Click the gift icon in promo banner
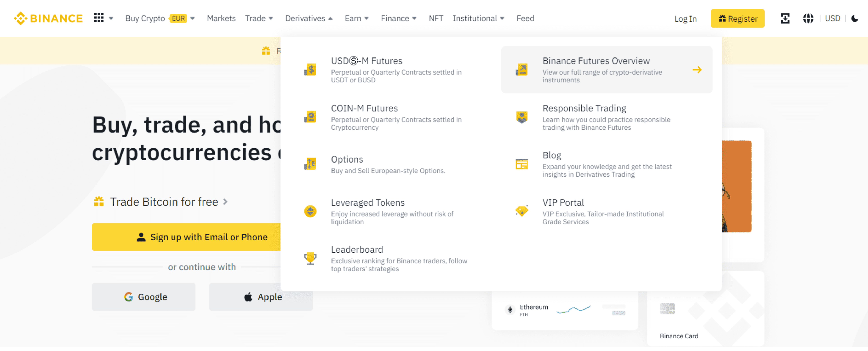868x351 pixels. tap(266, 51)
